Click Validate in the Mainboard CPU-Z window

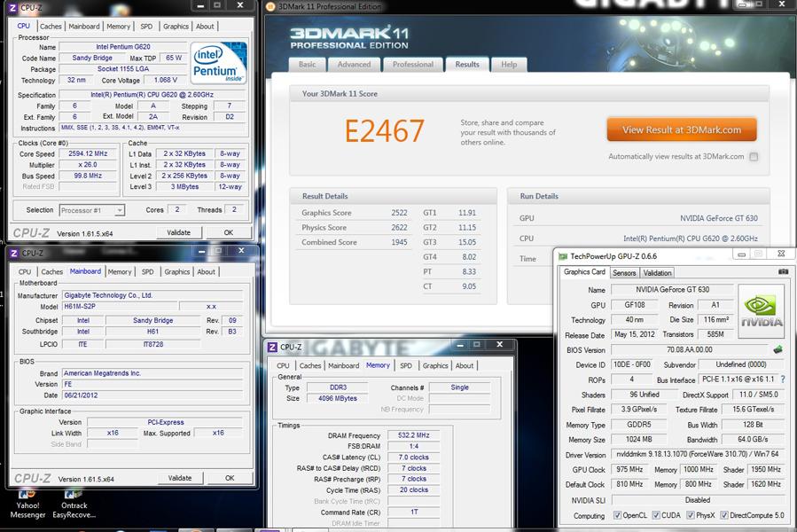point(180,478)
